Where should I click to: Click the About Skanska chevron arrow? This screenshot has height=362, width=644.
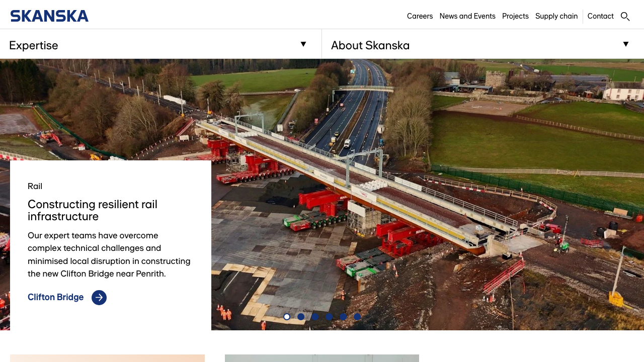pyautogui.click(x=626, y=44)
